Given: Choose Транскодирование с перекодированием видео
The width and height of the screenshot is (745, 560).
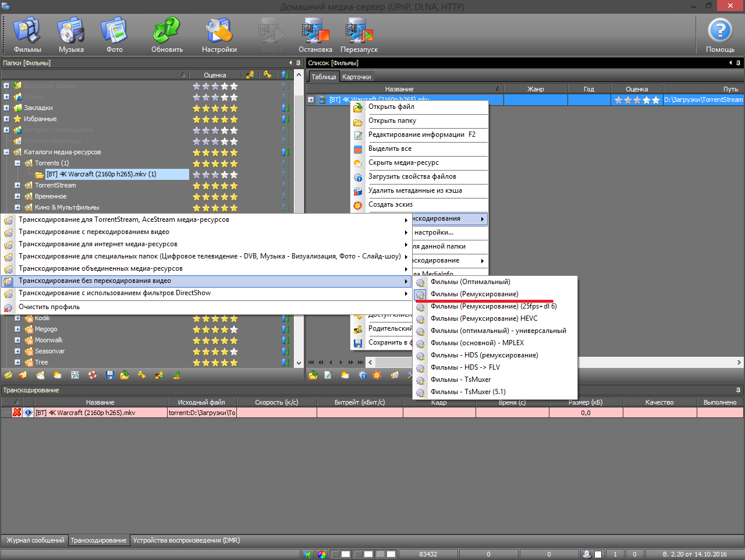Looking at the screenshot, I should [x=94, y=232].
